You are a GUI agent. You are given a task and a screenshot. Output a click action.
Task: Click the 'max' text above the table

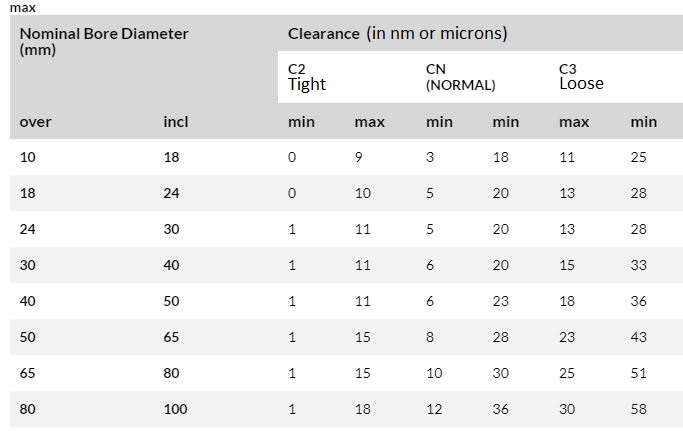pyautogui.click(x=22, y=7)
